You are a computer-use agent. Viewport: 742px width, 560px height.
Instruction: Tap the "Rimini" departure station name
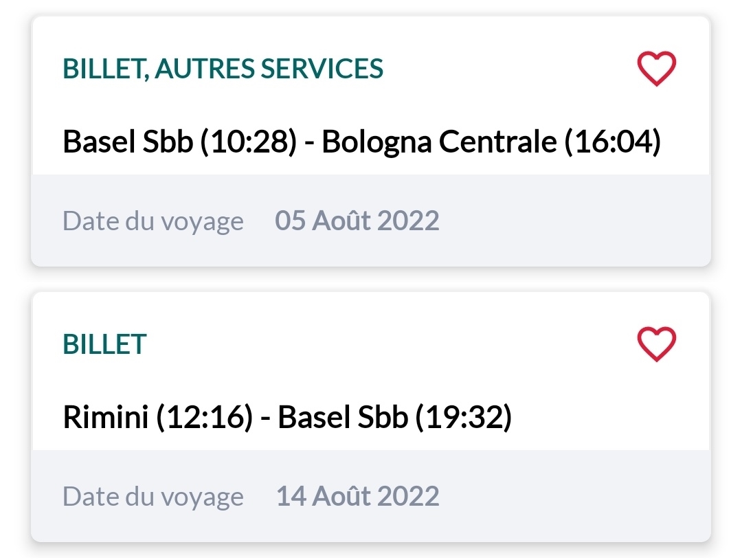point(106,418)
